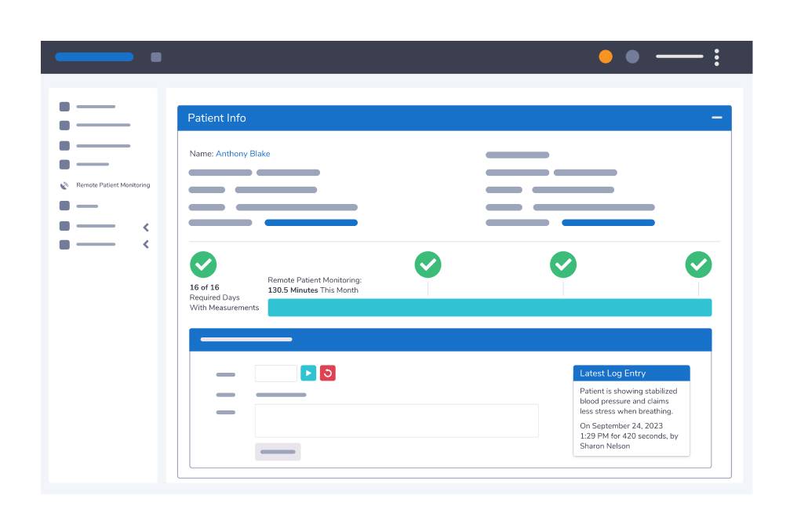The height and width of the screenshot is (532, 797).
Task: Click the orange status circle in header
Action: tap(606, 56)
